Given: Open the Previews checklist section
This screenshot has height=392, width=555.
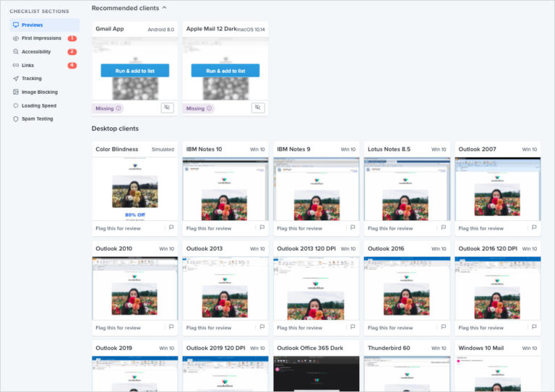Looking at the screenshot, I should tap(45, 25).
